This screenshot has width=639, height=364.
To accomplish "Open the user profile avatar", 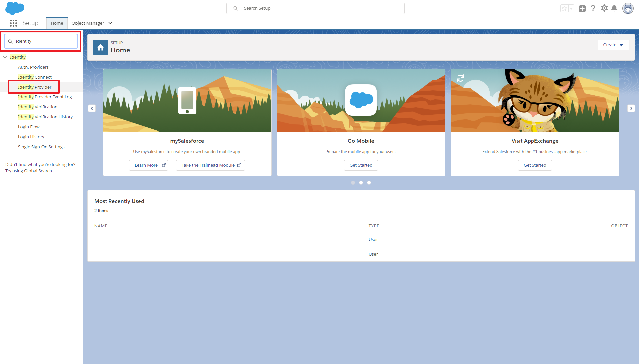I will tap(628, 8).
